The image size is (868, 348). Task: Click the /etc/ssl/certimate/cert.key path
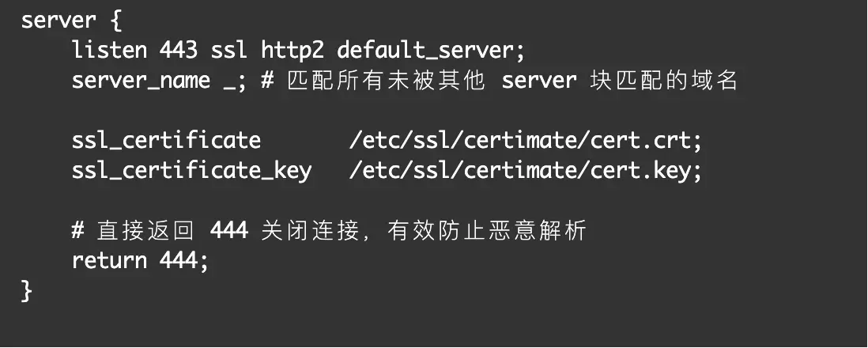pyautogui.click(x=525, y=171)
